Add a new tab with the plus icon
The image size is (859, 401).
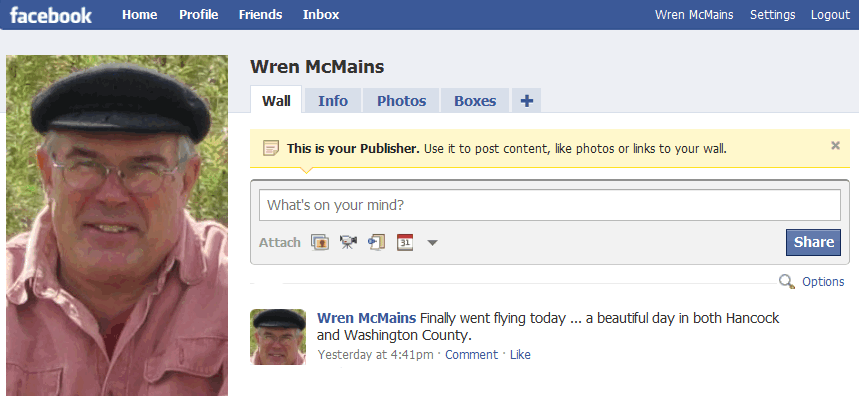click(526, 101)
